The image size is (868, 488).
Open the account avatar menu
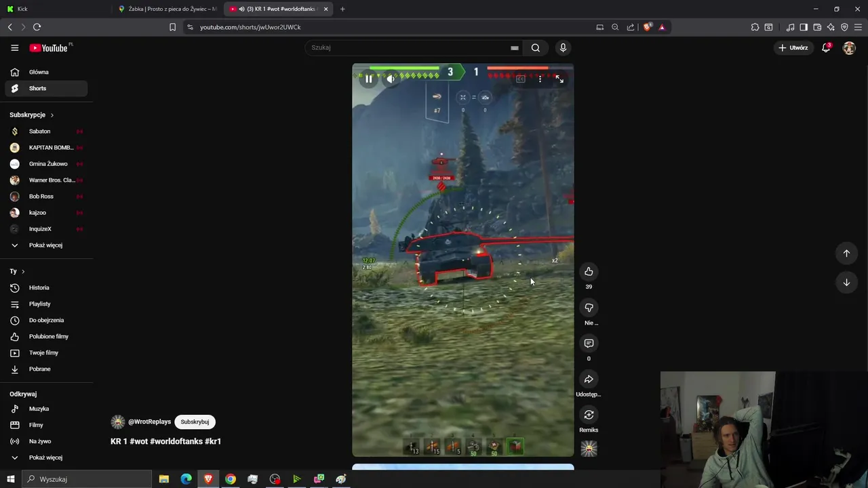coord(849,48)
